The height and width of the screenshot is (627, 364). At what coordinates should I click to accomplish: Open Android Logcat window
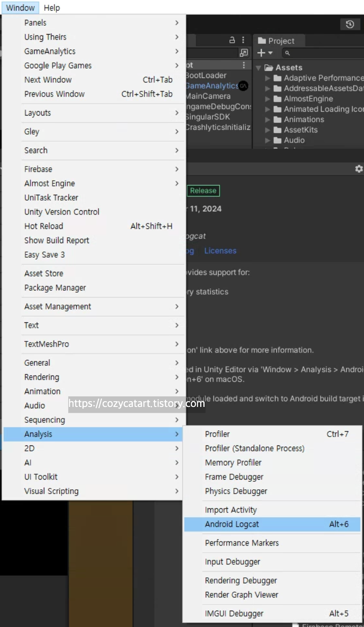tap(272, 524)
